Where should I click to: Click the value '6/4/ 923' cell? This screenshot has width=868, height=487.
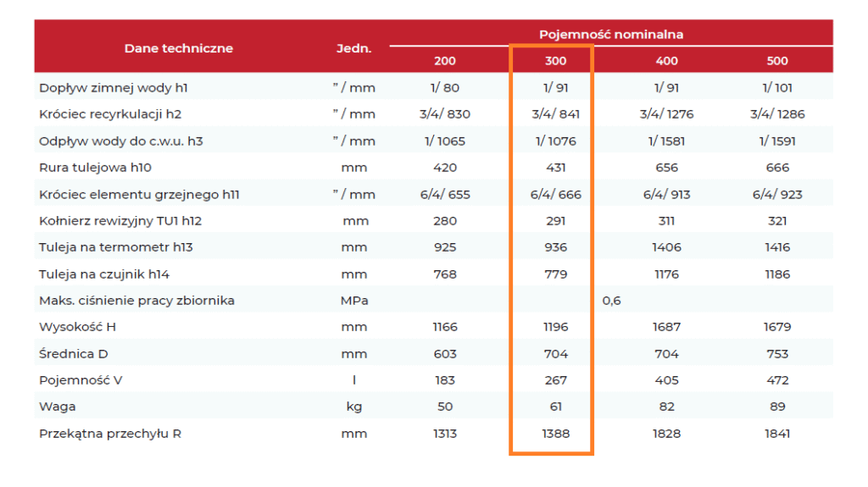coord(777,194)
